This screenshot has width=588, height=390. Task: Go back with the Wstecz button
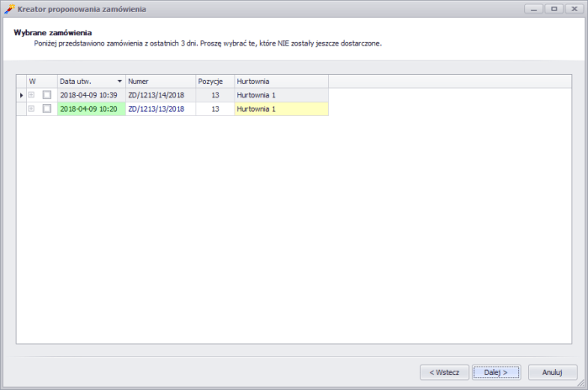click(443, 372)
